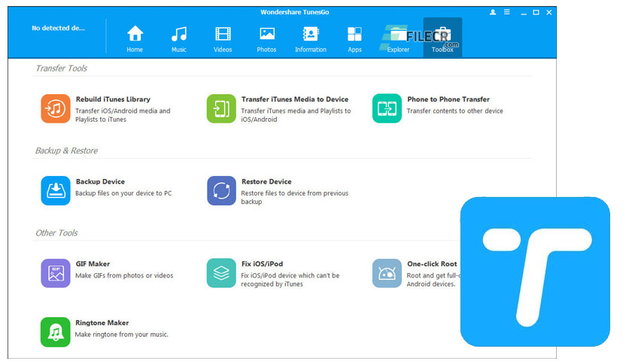Screen dimensions: 629x364
Task: Go to the Photos tab
Action: click(266, 38)
